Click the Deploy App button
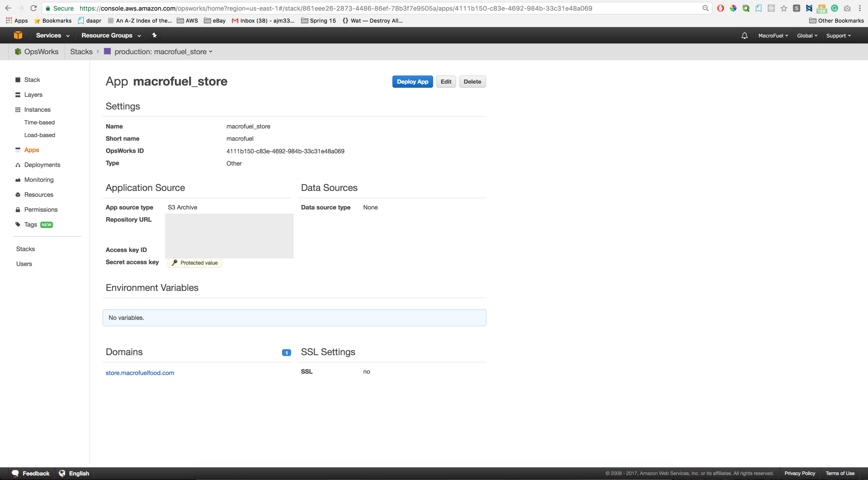Screen dimensions: 868x480 point(412,82)
